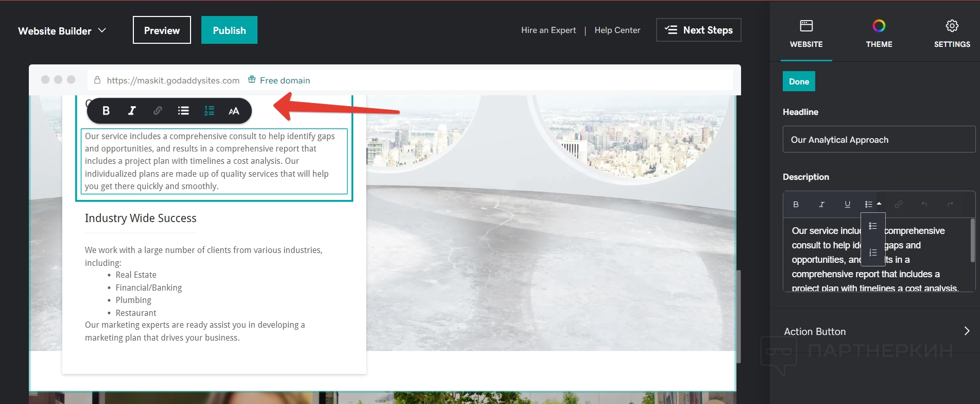Undo in the Description editor
The height and width of the screenshot is (404, 980).
(924, 205)
